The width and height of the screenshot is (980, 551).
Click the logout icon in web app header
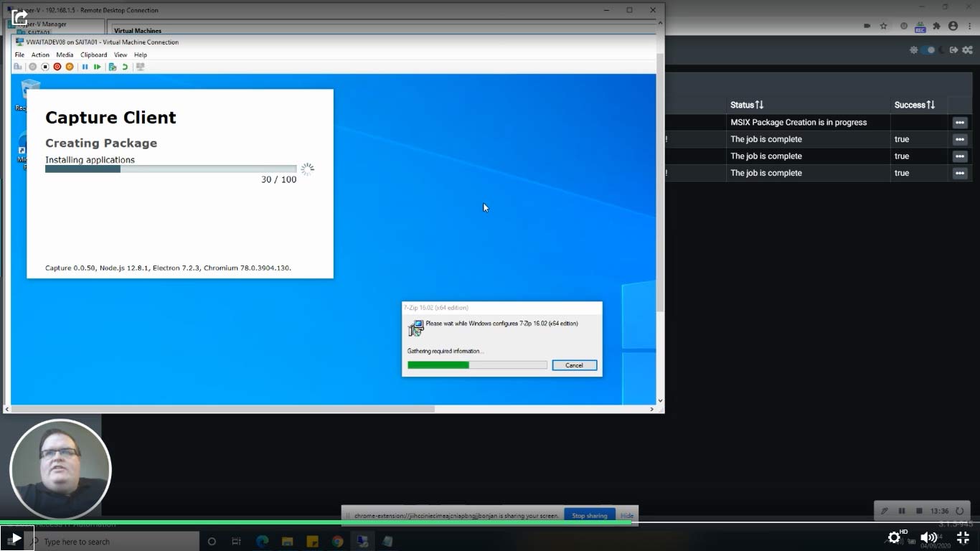(x=953, y=50)
